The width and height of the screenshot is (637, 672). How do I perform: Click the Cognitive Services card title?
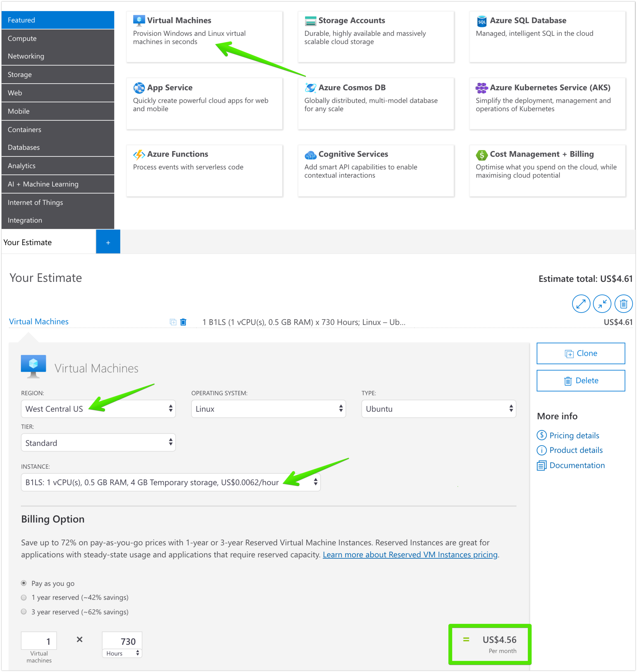[x=353, y=154]
